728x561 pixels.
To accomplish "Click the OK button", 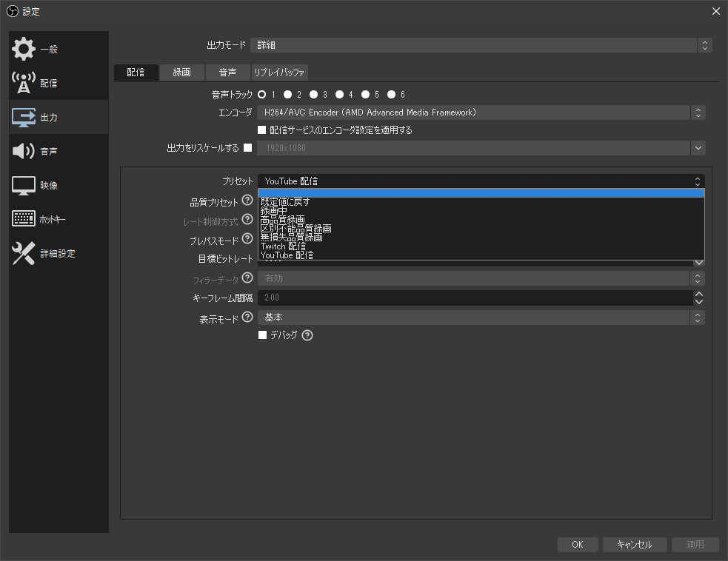I will 578,544.
